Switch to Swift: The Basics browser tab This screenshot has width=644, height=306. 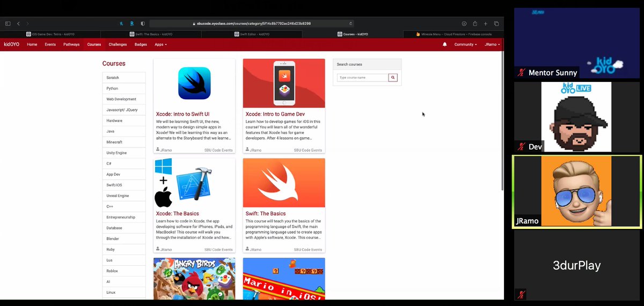(x=151, y=34)
